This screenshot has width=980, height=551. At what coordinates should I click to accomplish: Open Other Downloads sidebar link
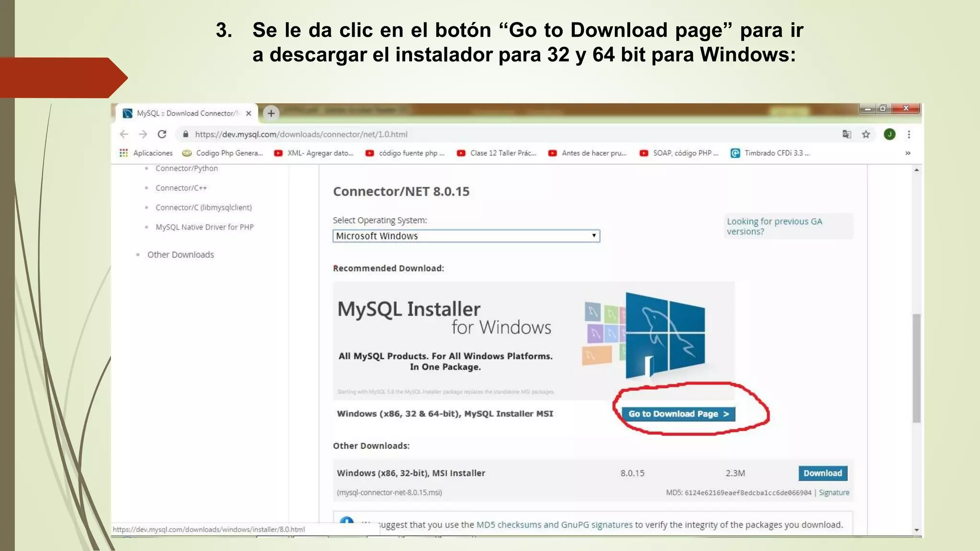(180, 254)
